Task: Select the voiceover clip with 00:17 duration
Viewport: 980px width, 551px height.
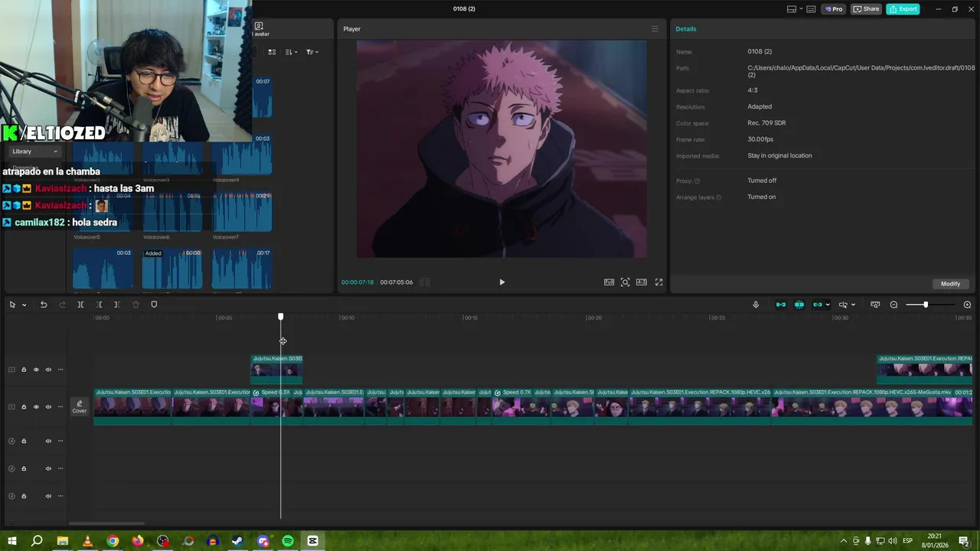Action: (242, 268)
